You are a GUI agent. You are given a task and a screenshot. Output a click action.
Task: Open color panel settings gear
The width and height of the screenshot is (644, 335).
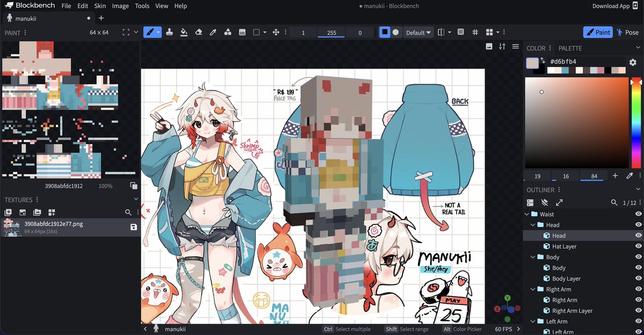point(633,62)
